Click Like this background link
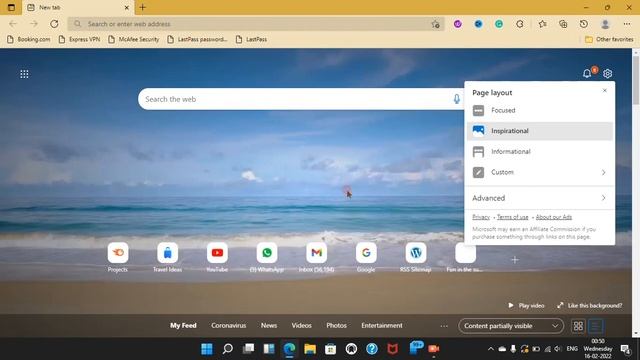The height and width of the screenshot is (360, 640). point(590,305)
